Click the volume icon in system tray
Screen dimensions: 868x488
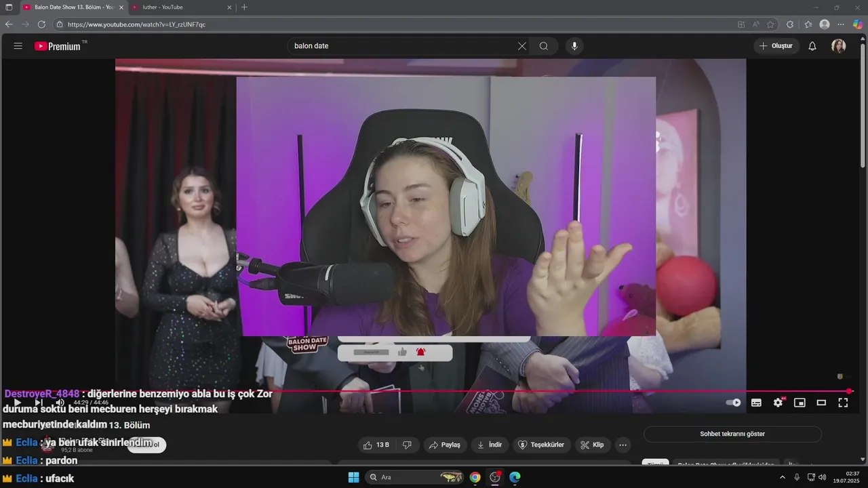823,477
